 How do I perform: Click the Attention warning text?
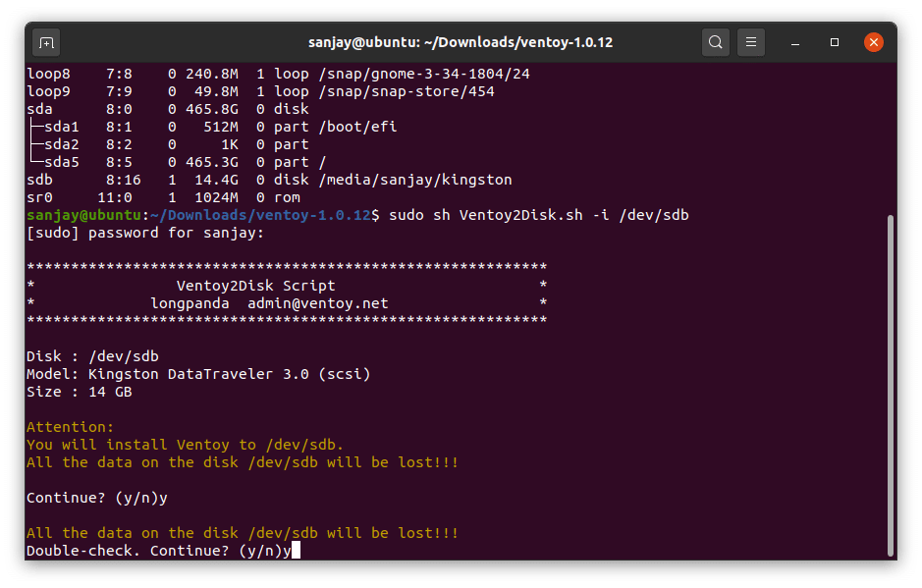69,426
